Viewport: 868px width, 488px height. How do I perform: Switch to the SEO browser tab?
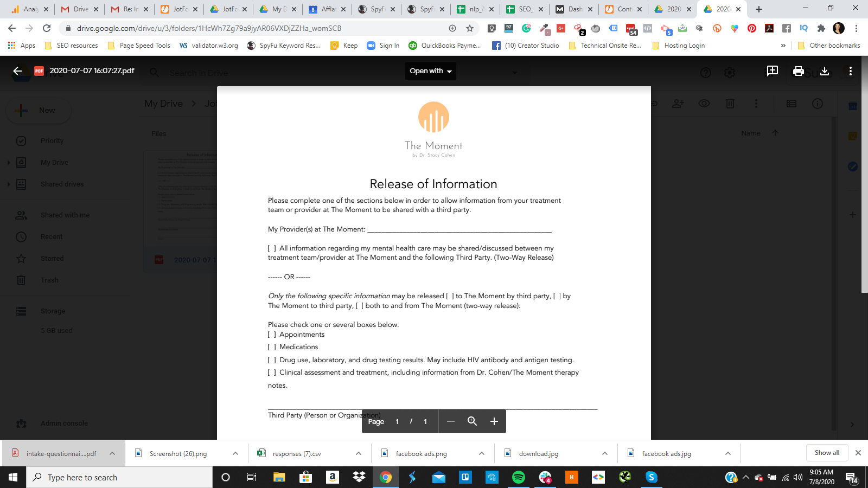pyautogui.click(x=524, y=9)
